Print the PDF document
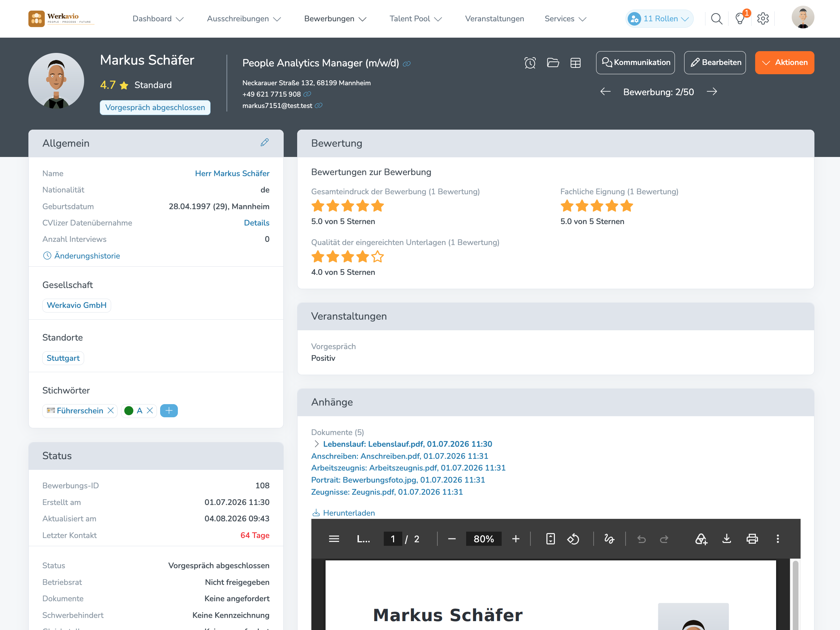Viewport: 840px width, 630px height. click(x=752, y=539)
